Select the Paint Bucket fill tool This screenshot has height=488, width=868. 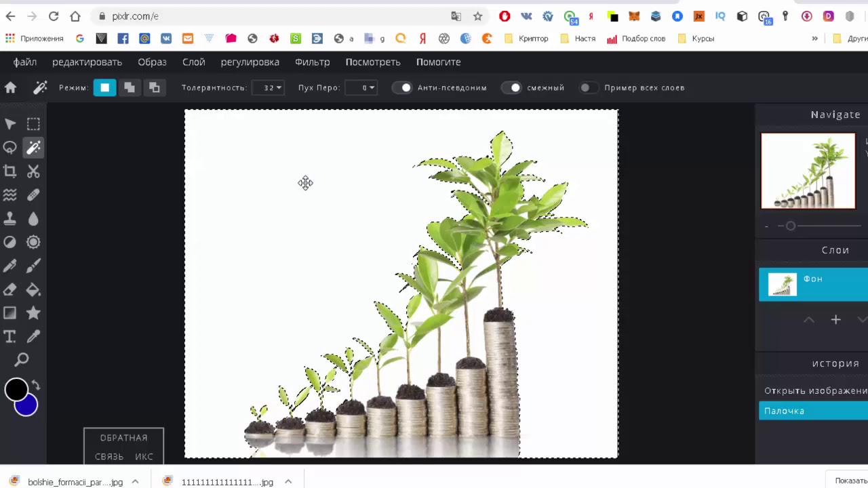[33, 289]
